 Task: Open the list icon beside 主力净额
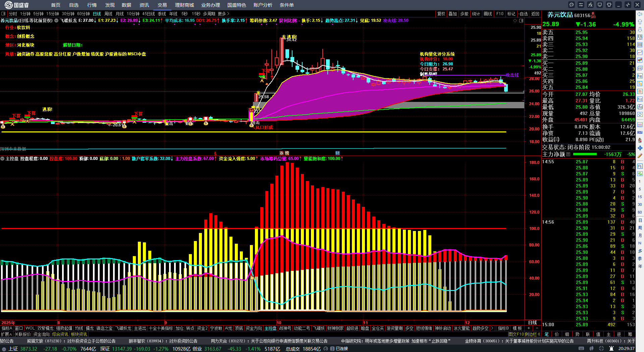click(x=568, y=154)
